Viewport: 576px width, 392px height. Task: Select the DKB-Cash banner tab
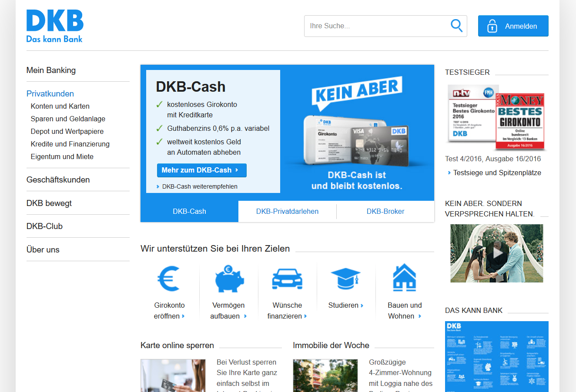(189, 211)
